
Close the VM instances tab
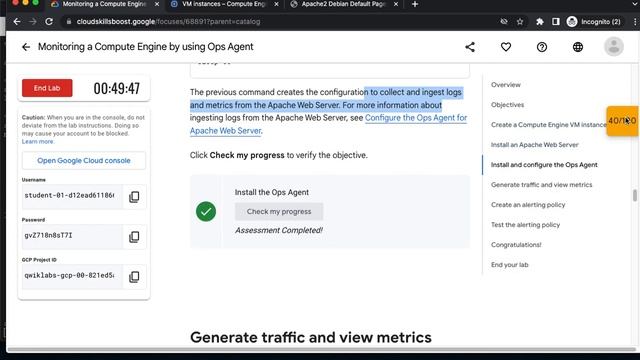pyautogui.click(x=276, y=4)
